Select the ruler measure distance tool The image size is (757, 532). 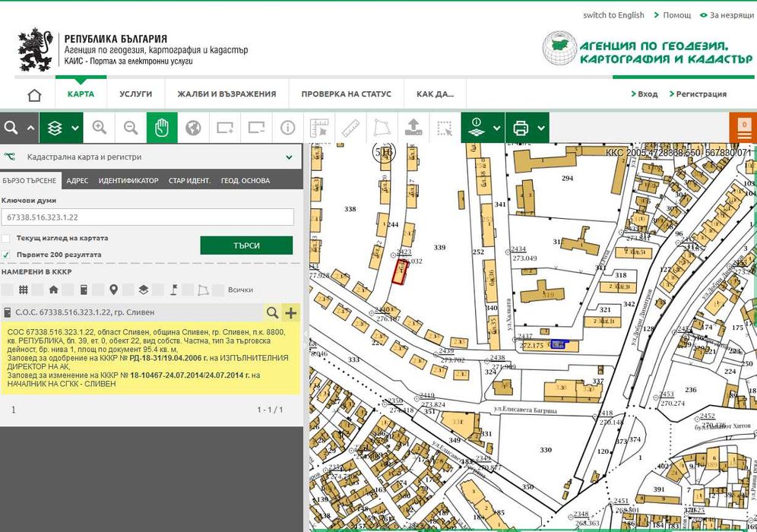coord(350,128)
